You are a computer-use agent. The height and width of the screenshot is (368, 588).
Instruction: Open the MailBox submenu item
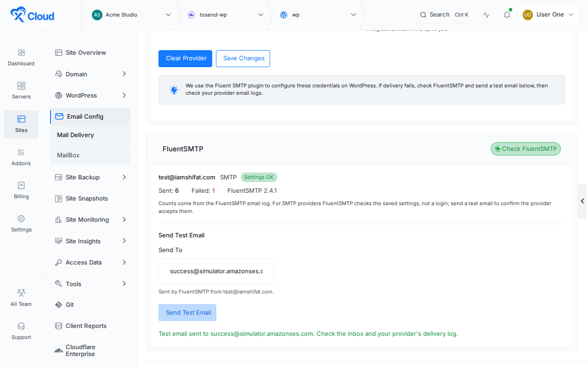pyautogui.click(x=90, y=155)
